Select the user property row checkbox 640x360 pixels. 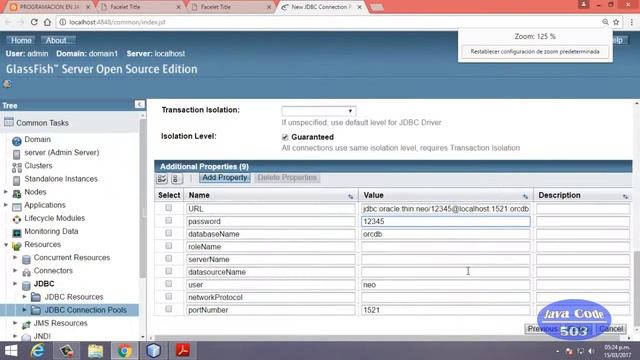(169, 284)
